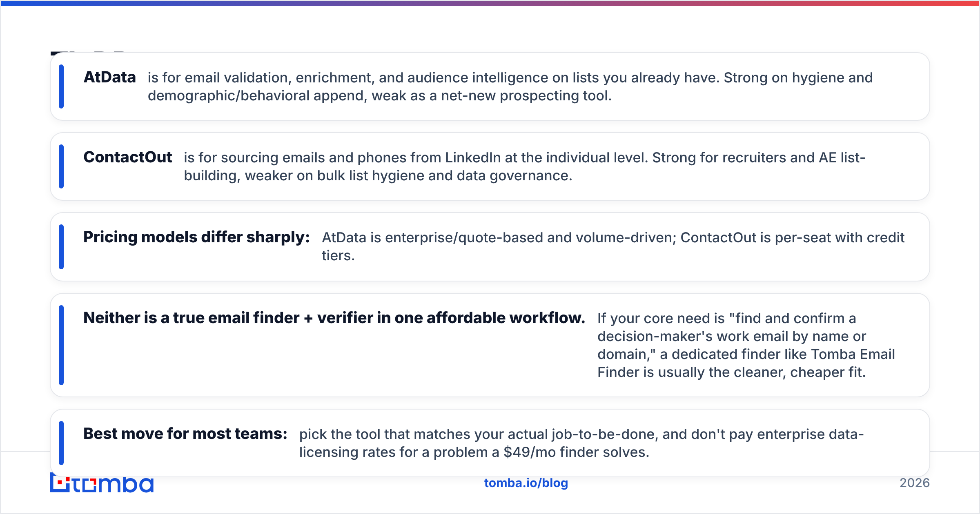Click the AtData email validation description

tap(510, 86)
